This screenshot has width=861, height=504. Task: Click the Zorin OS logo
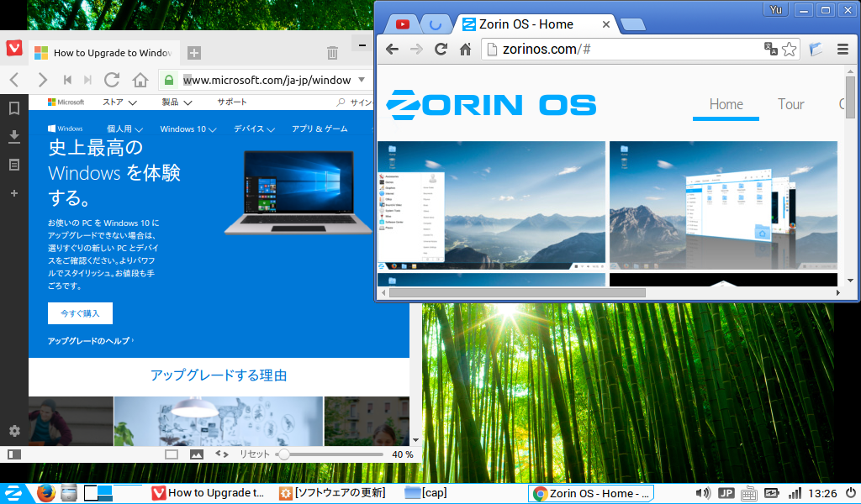pyautogui.click(x=491, y=104)
